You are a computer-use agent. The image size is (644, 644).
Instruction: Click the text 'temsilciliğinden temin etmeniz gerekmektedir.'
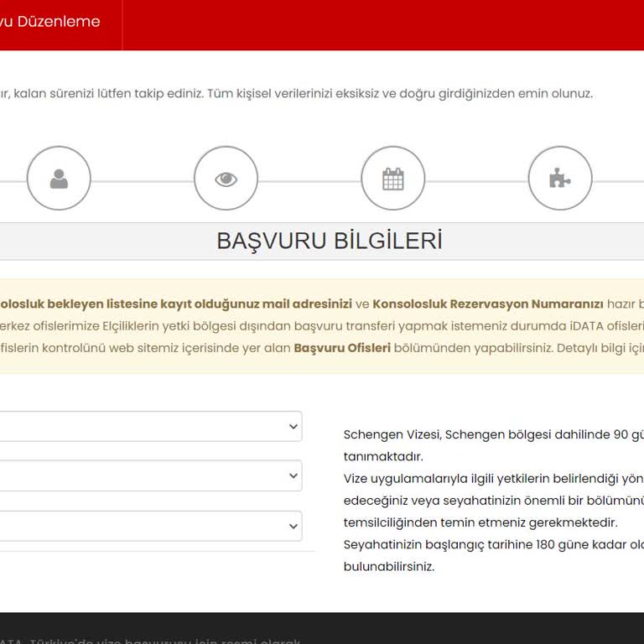[x=480, y=522]
